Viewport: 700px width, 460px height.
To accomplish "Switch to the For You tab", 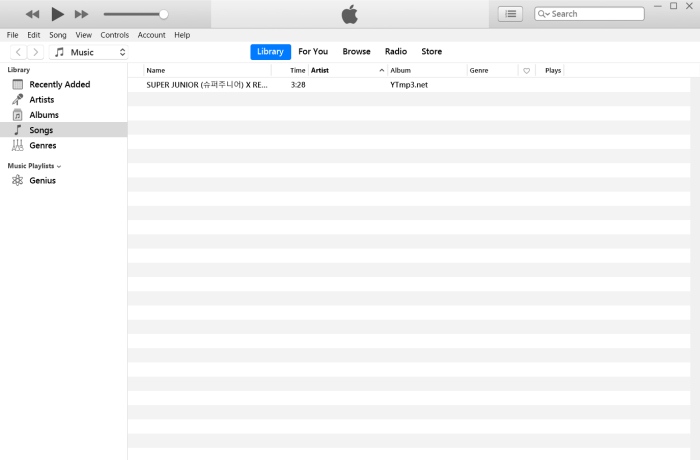I will 313,52.
